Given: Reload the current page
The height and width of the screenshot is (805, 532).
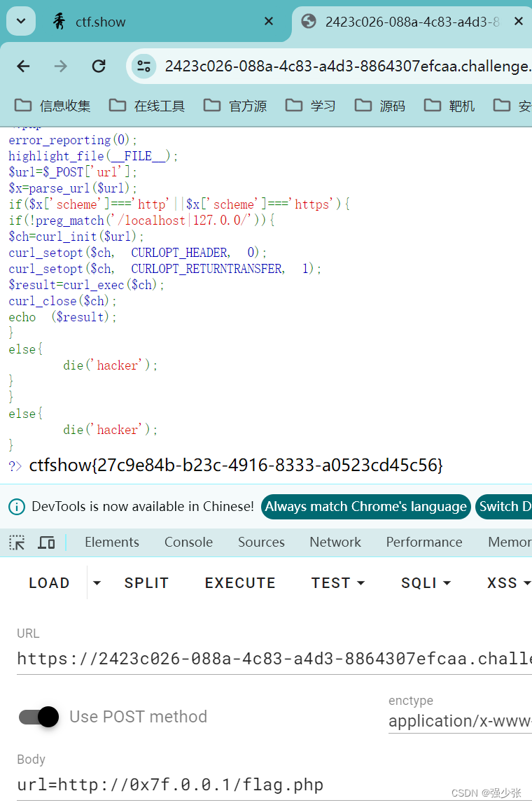Looking at the screenshot, I should 99,66.
